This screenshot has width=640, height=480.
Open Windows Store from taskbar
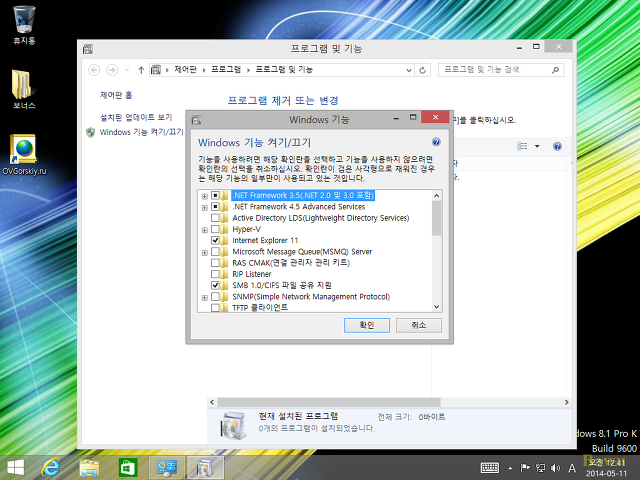coord(128,468)
